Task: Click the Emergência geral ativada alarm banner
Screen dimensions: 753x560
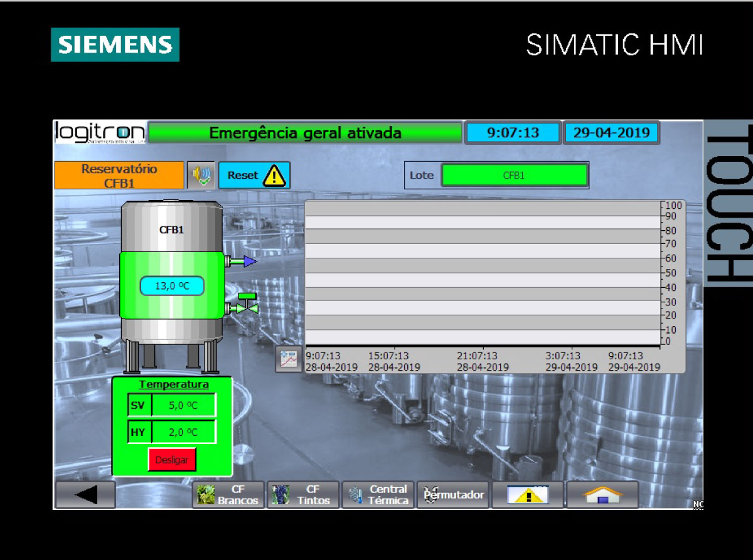Action: point(305,133)
